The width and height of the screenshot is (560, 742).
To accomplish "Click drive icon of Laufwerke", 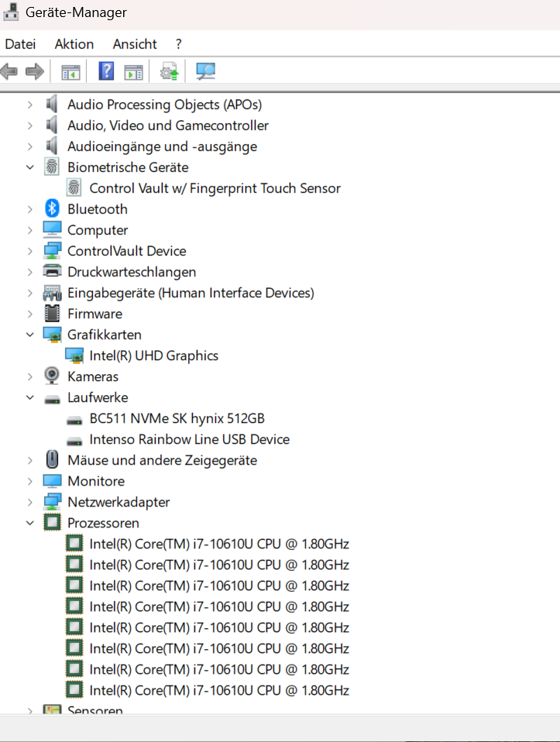I will pos(52,400).
